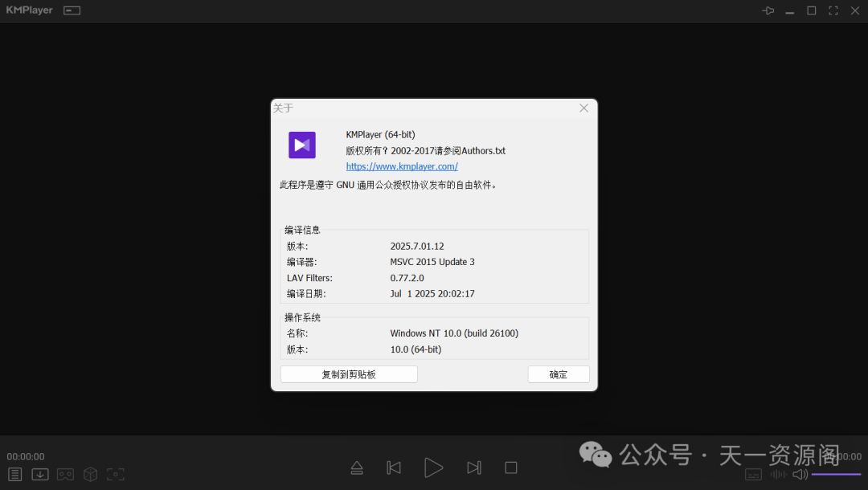Click the 复制到剪贴板 button
Image resolution: width=868 pixels, height=490 pixels.
349,374
